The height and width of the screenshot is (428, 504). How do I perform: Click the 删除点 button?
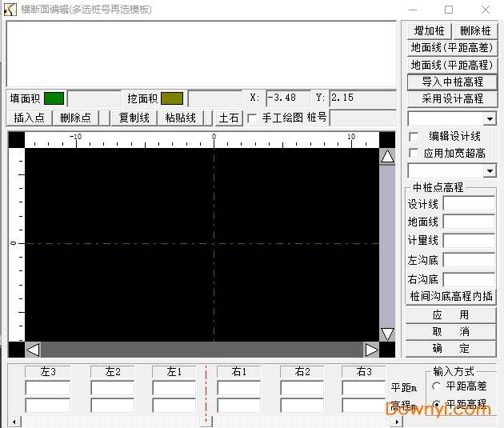(75, 118)
